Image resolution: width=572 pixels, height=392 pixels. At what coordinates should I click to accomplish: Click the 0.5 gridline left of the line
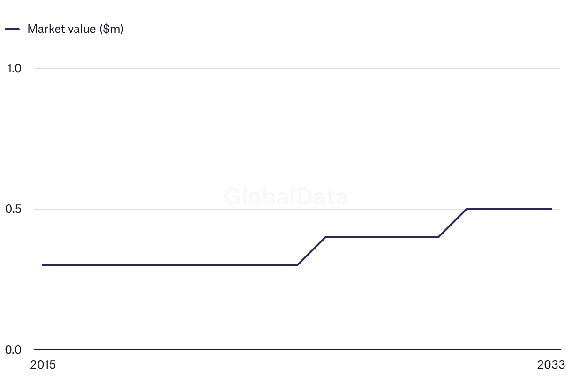(x=188, y=209)
